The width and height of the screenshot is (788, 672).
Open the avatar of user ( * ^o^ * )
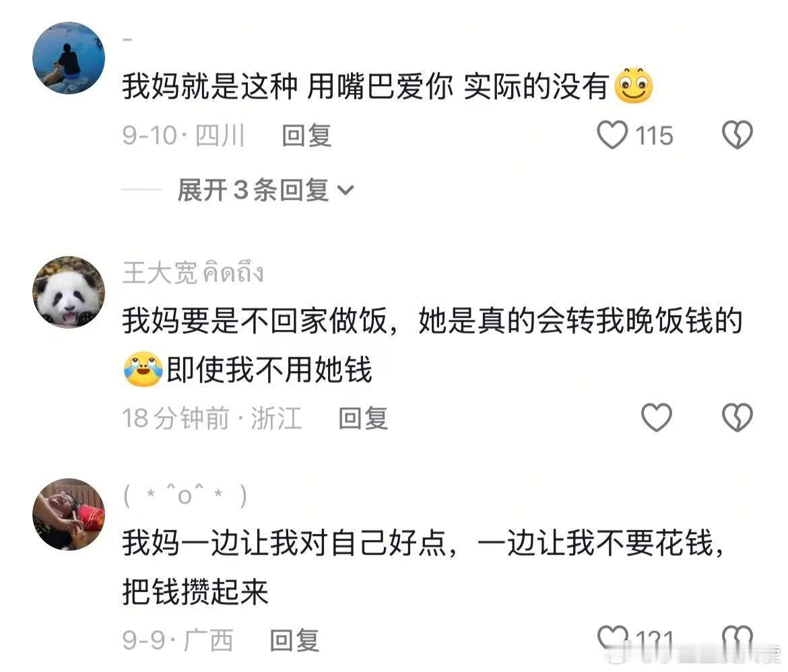(x=69, y=514)
